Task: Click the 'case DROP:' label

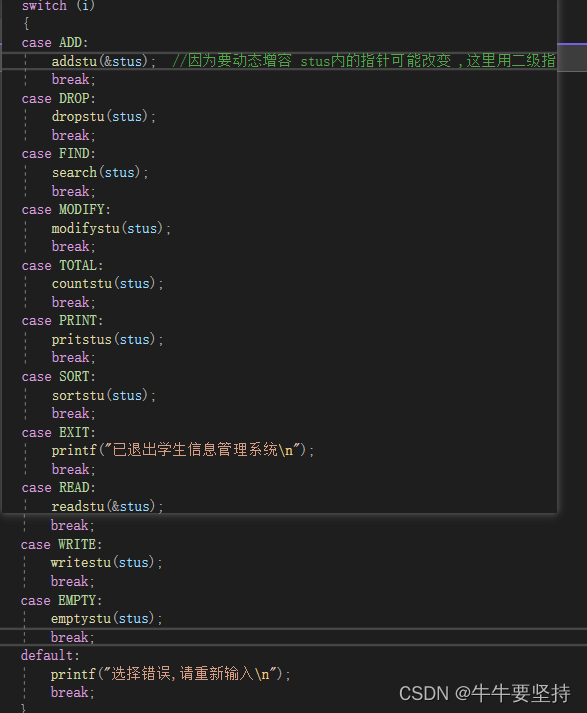Action: click(x=58, y=99)
